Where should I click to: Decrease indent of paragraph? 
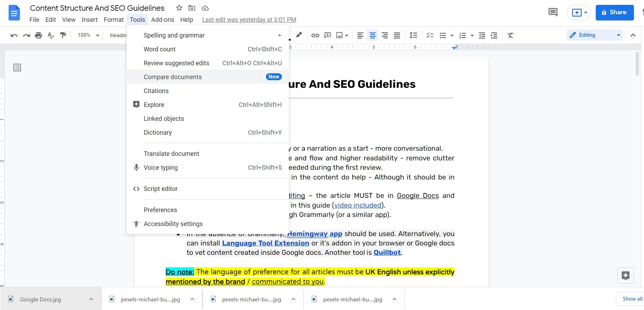[482, 35]
